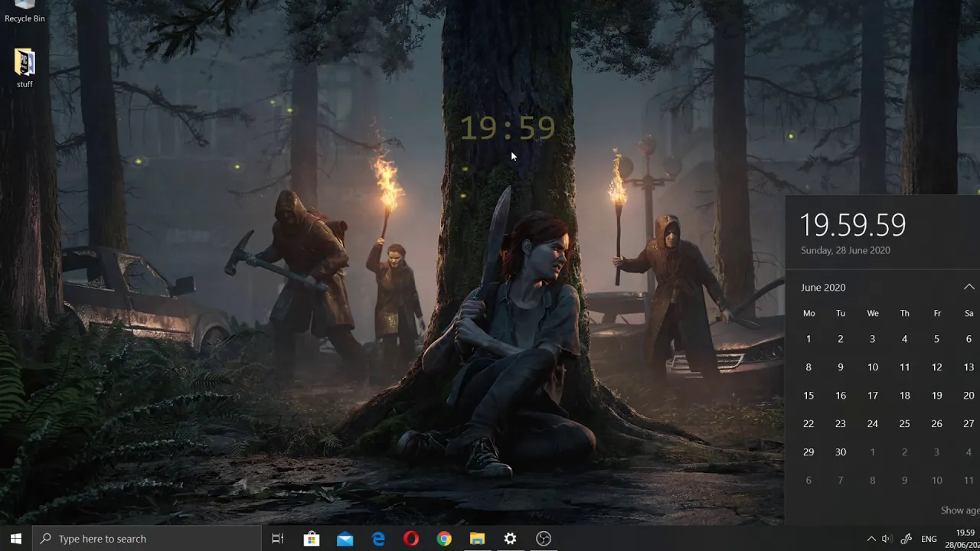This screenshot has width=980, height=551.
Task: Click the circular app icon after Settings
Action: (544, 539)
